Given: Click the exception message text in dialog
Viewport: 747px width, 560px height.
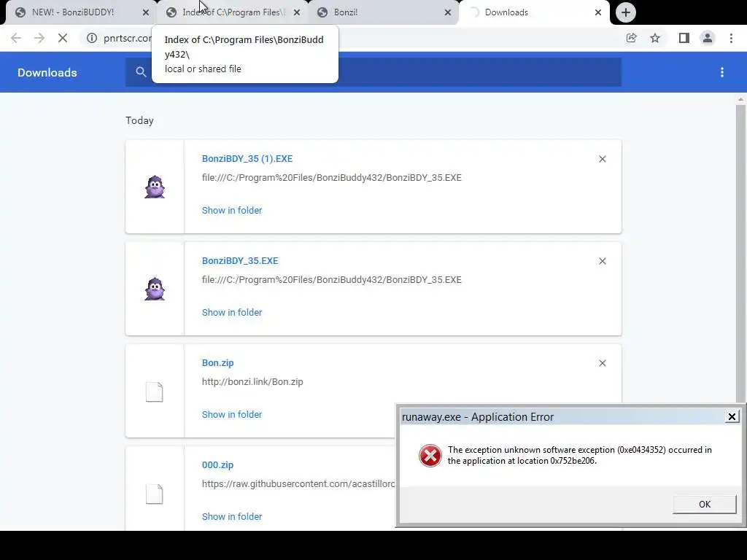Looking at the screenshot, I should click(580, 455).
